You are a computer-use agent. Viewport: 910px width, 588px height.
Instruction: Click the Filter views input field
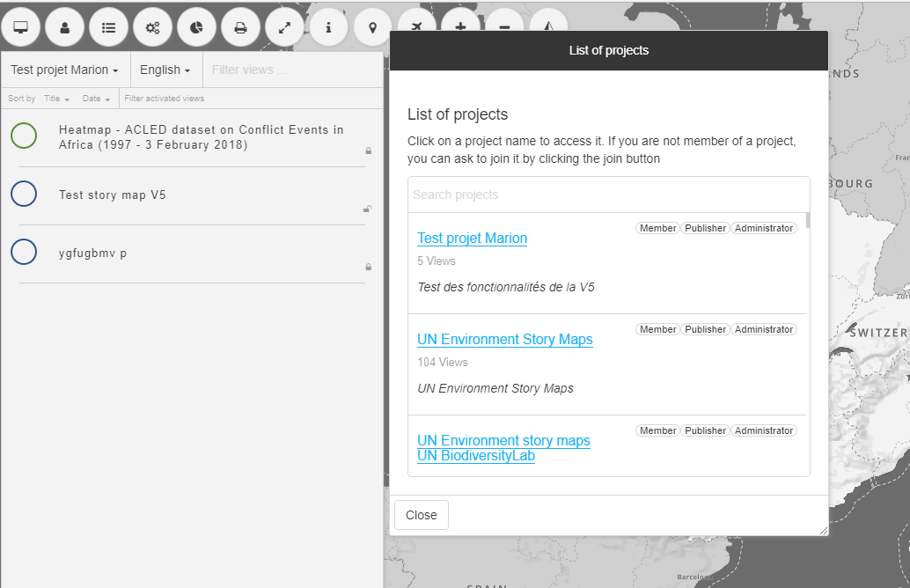292,70
